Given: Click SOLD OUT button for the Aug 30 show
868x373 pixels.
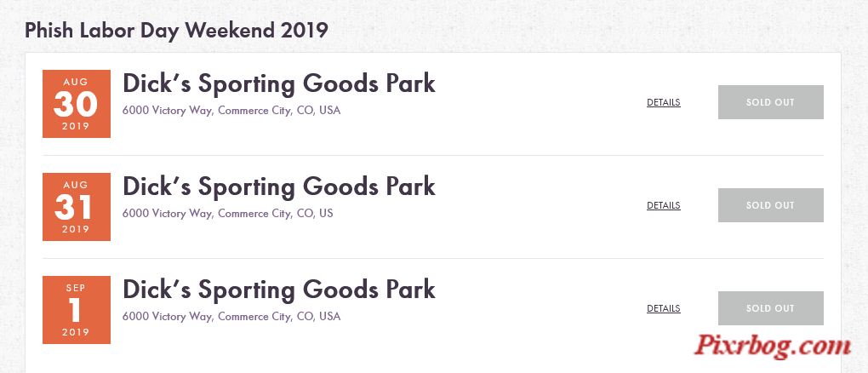Looking at the screenshot, I should (771, 102).
